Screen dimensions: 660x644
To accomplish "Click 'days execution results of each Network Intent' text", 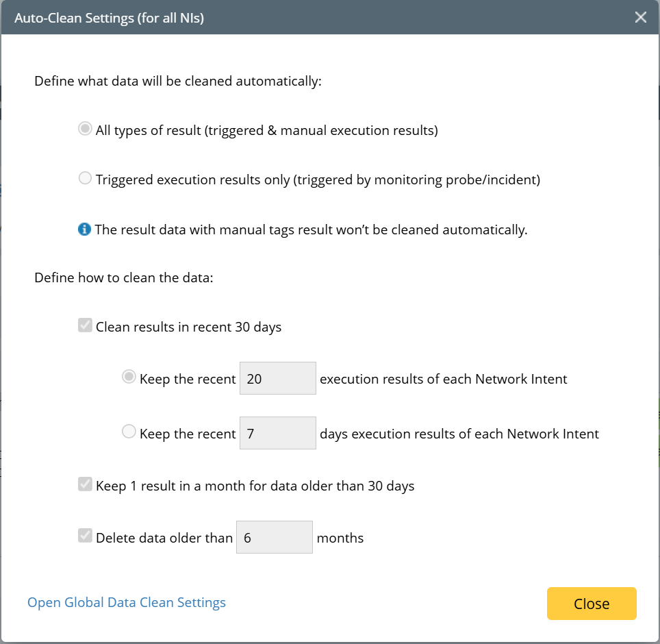I will 459,434.
